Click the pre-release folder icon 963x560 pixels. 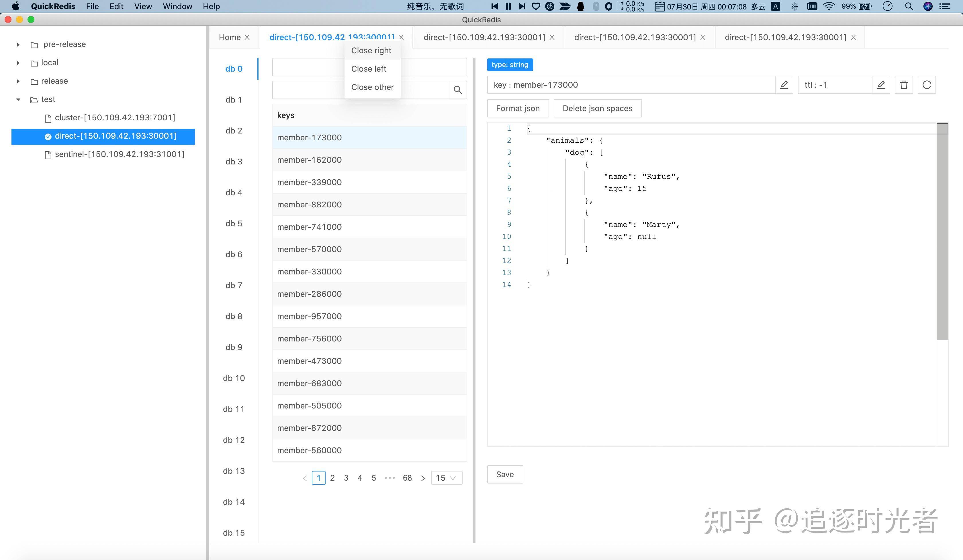pos(34,45)
